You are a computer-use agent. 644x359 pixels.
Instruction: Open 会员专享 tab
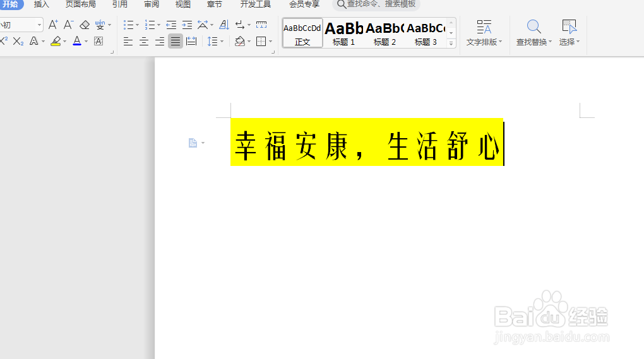(x=304, y=4)
